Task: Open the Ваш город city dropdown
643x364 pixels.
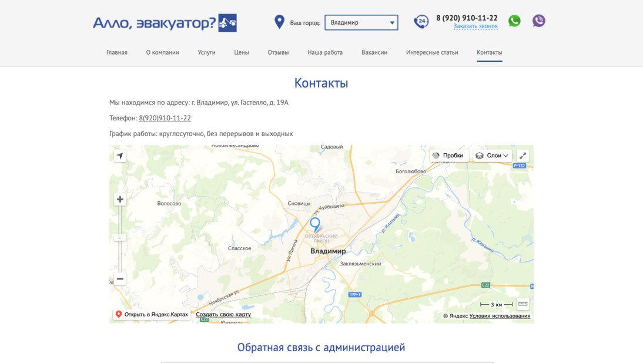Action: [x=361, y=22]
